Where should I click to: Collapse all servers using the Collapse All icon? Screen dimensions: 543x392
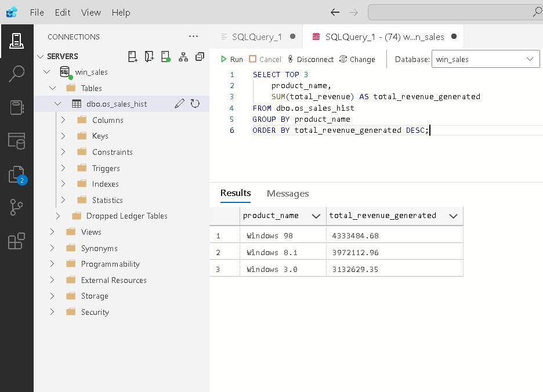point(200,56)
